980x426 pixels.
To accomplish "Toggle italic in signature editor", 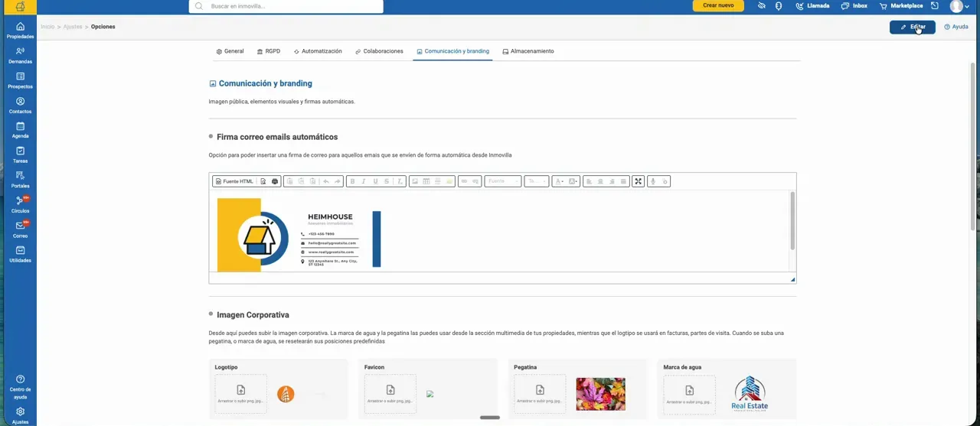I will 364,181.
